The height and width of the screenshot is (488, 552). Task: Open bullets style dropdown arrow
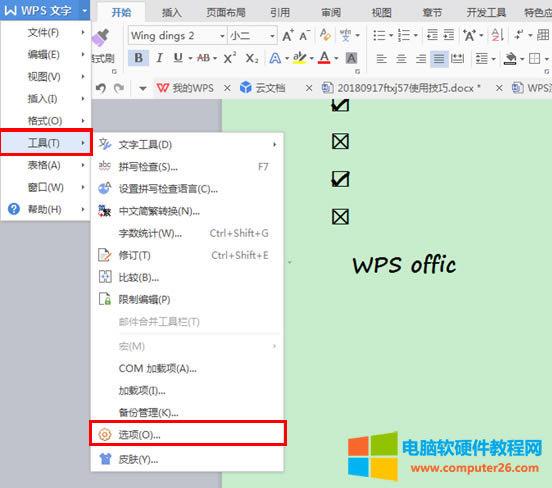pyautogui.click(x=391, y=35)
